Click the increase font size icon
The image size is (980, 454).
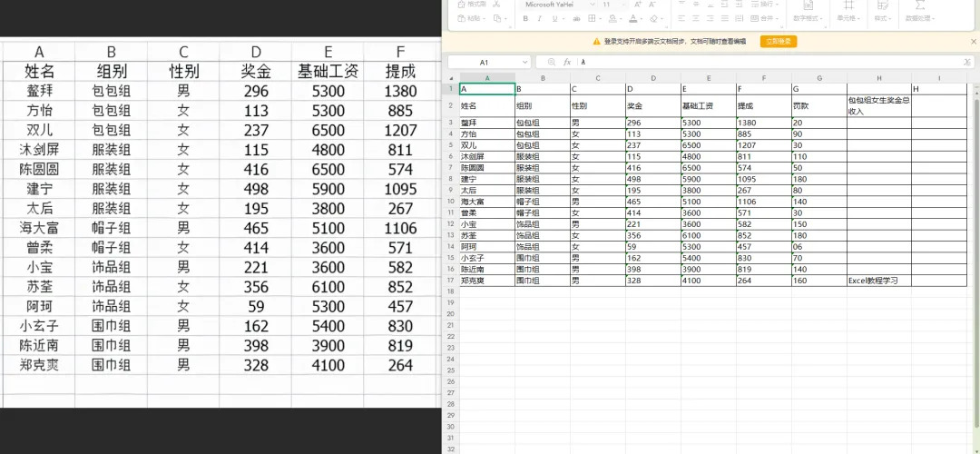[x=638, y=5]
